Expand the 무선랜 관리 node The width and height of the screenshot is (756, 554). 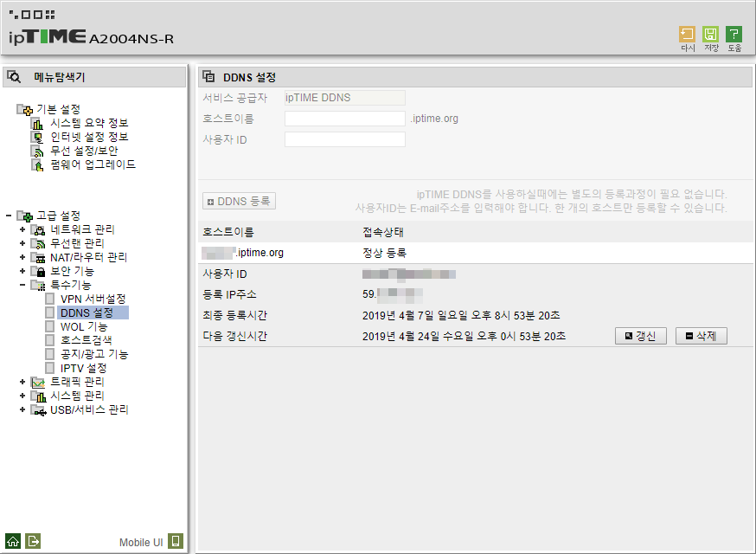pos(22,243)
